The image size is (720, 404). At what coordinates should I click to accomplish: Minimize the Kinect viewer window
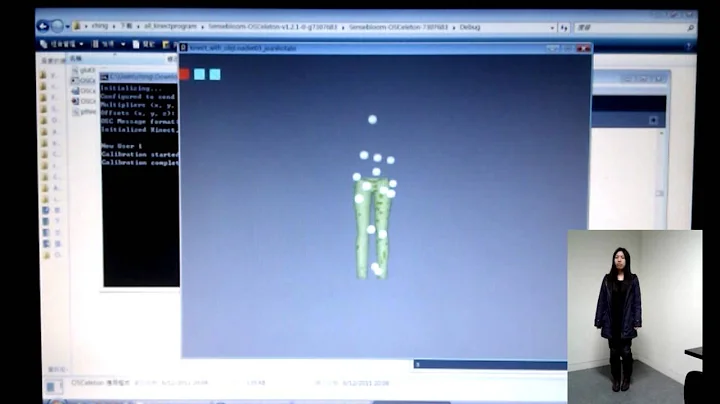(x=553, y=48)
